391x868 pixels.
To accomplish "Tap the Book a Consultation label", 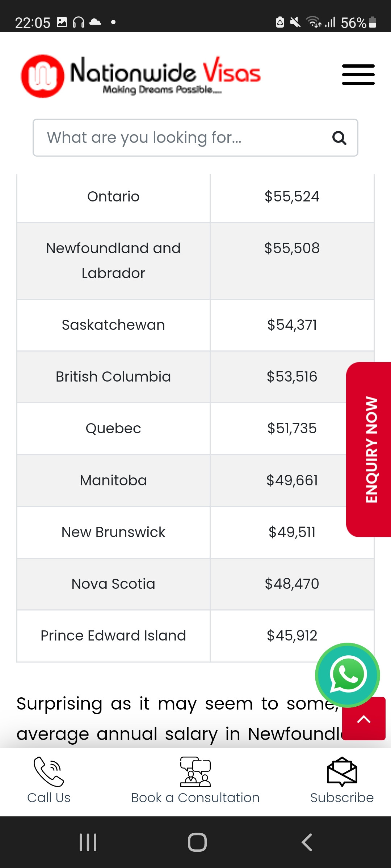I will [195, 798].
